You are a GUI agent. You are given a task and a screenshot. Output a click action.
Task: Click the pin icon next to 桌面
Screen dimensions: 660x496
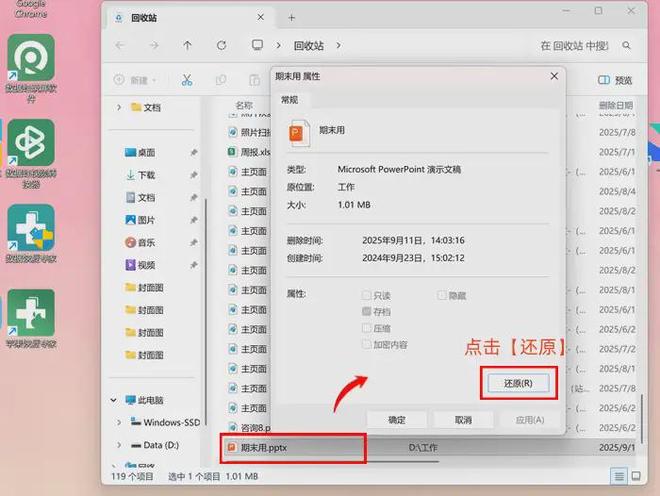pos(194,152)
